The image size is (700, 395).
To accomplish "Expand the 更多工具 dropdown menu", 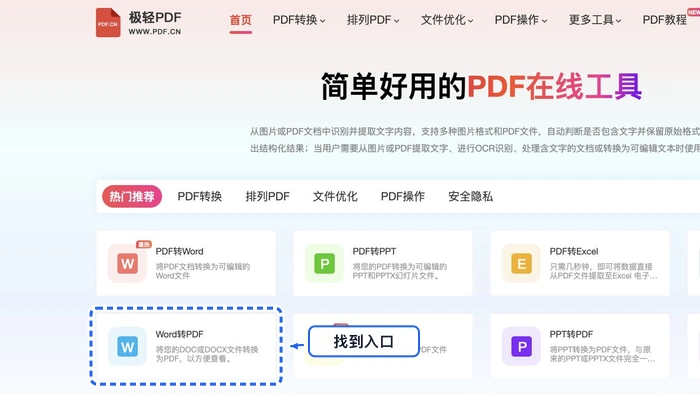I will 595,20.
